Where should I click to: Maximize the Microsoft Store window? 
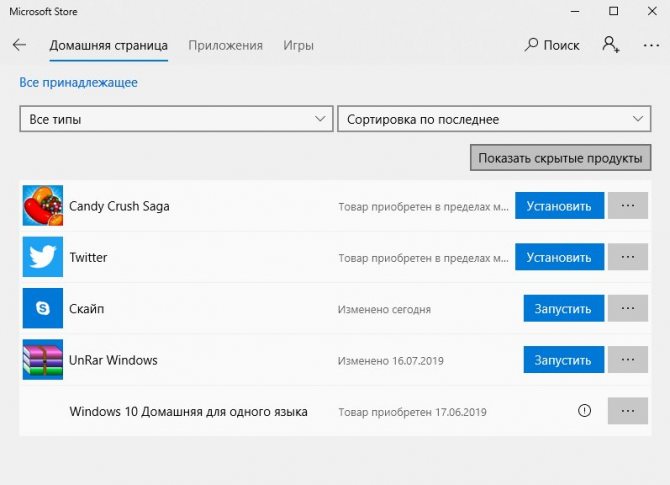point(614,11)
